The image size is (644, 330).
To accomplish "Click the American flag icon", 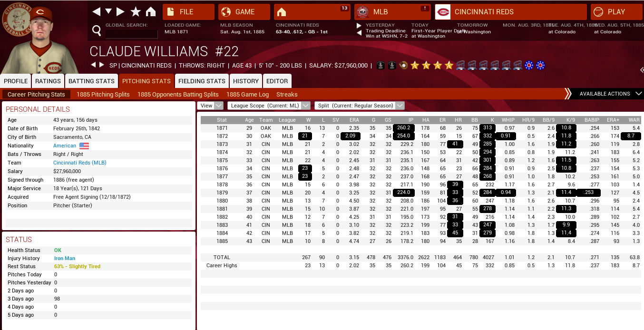I will click(84, 146).
